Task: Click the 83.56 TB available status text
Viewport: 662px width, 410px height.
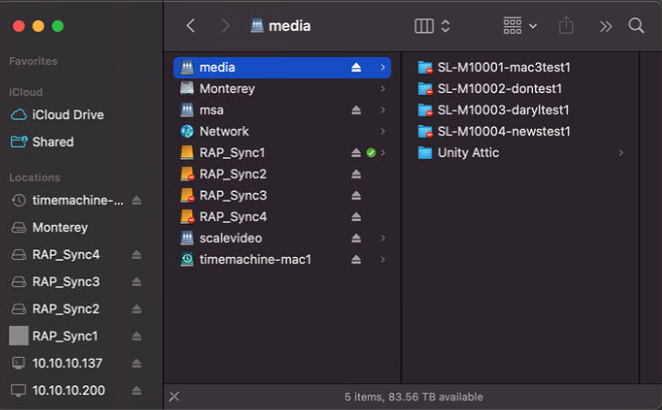Action: pos(436,397)
